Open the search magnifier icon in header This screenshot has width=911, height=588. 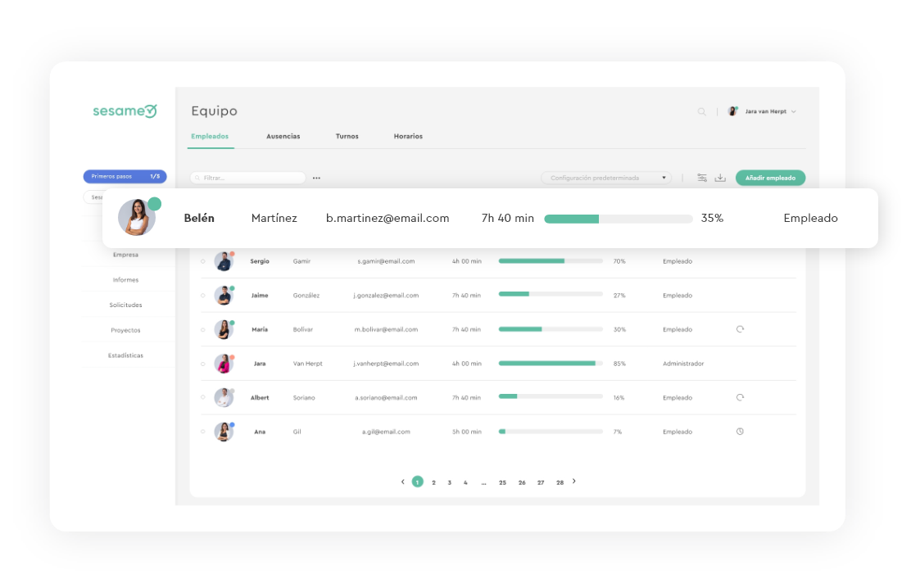pyautogui.click(x=702, y=111)
